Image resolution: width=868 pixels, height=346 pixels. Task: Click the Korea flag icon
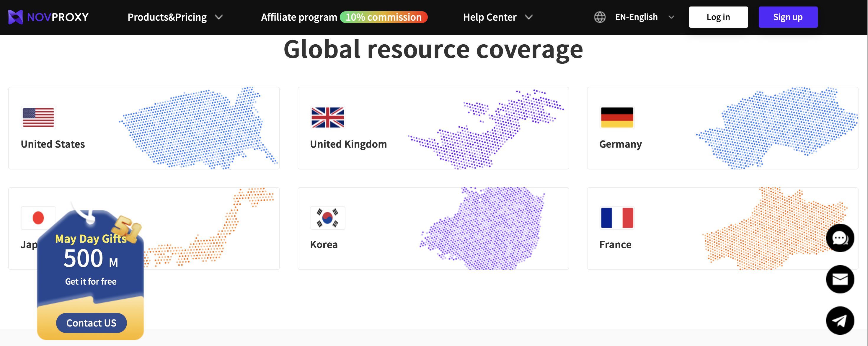(327, 218)
